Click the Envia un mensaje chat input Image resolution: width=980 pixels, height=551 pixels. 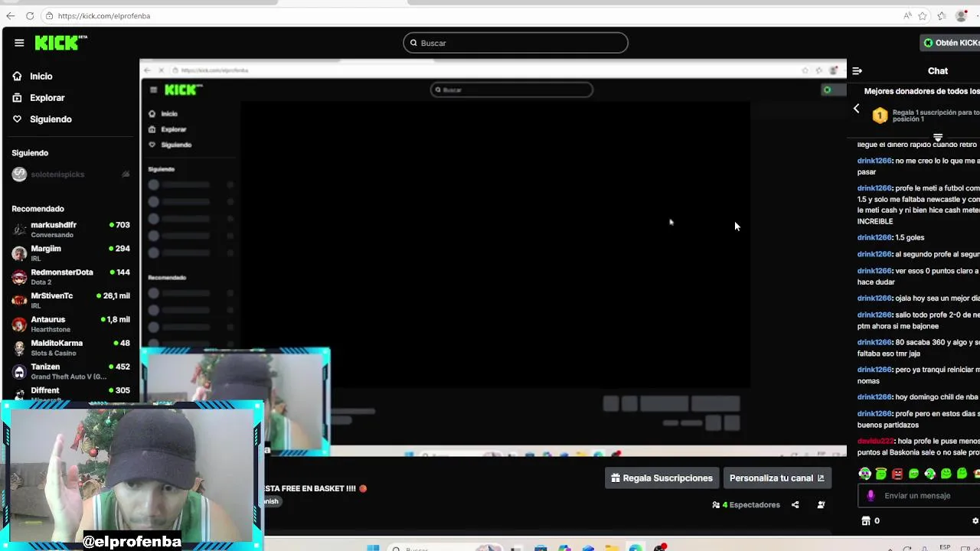[x=919, y=496]
